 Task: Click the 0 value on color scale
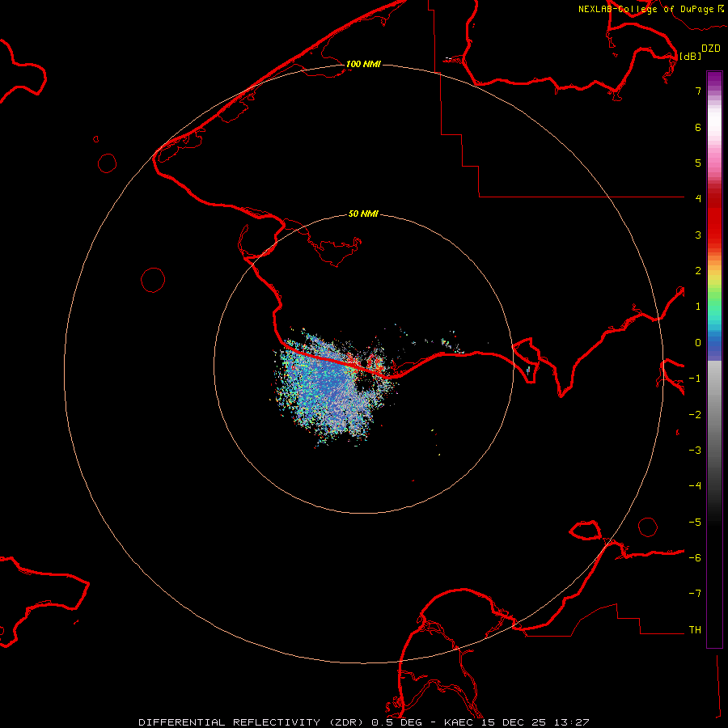click(698, 343)
